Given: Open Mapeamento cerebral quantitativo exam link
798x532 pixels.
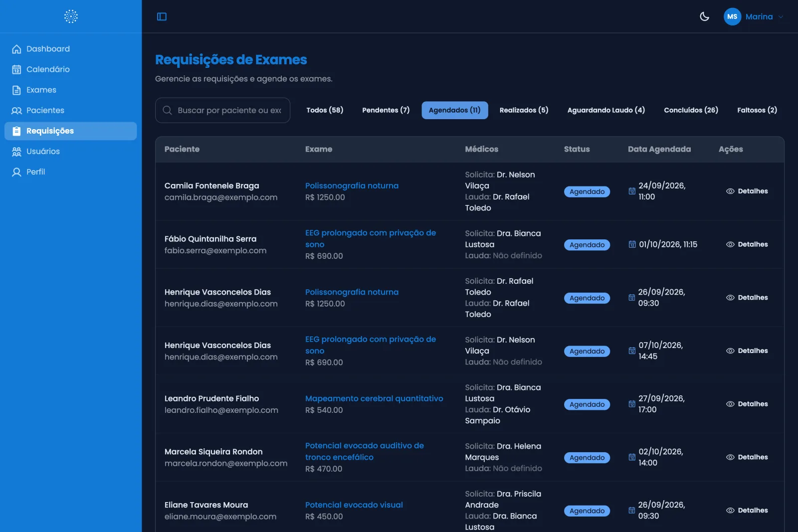Looking at the screenshot, I should [x=374, y=398].
